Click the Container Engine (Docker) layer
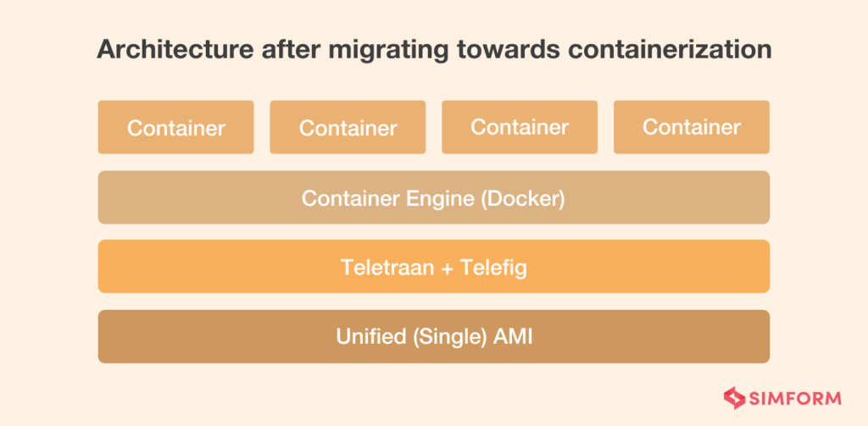The height and width of the screenshot is (426, 868). (x=433, y=198)
